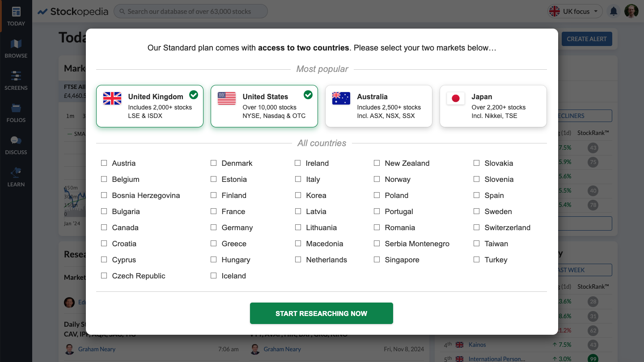Deselect United Kingdom green checkmark
This screenshot has height=362, width=644.
click(194, 95)
